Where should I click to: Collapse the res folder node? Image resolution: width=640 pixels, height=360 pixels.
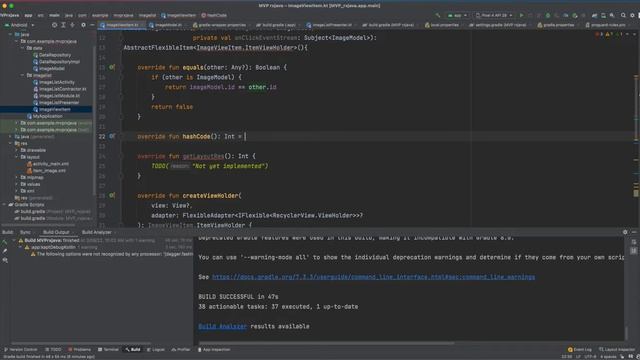click(11, 143)
